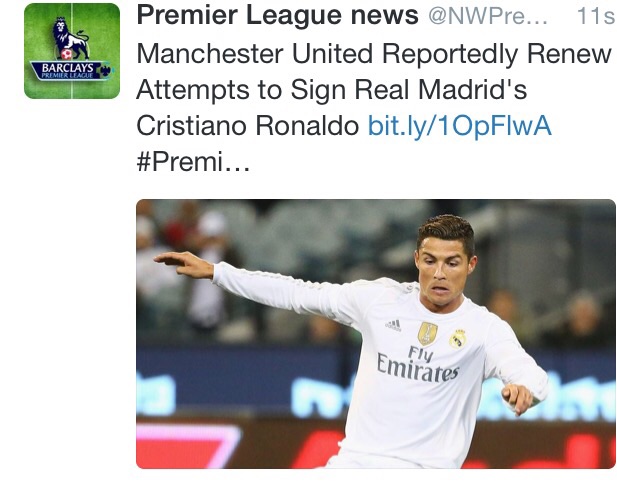The image size is (617, 481).
Task: Click the adidas logo on the jersey
Action: [393, 326]
